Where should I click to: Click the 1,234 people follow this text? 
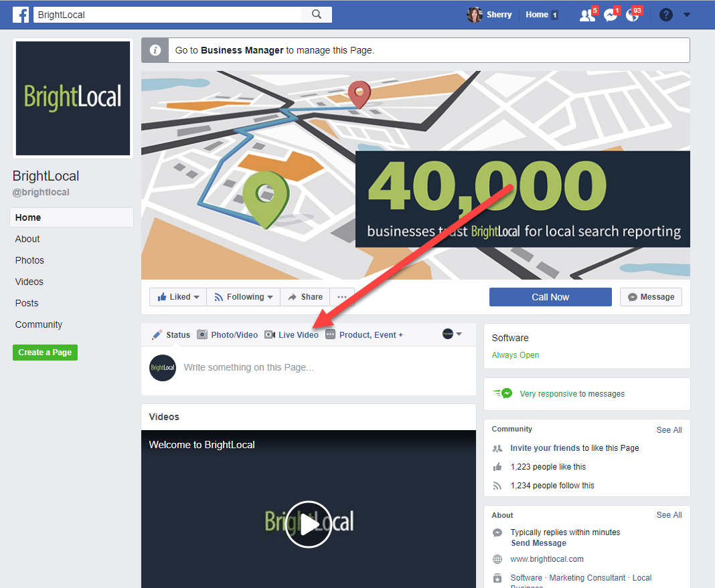552,486
